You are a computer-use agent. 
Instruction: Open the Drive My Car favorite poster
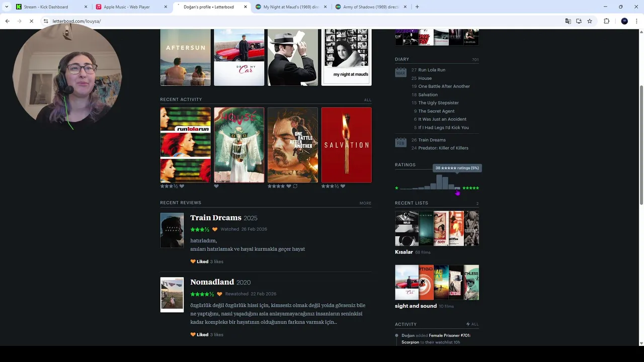coord(239,57)
